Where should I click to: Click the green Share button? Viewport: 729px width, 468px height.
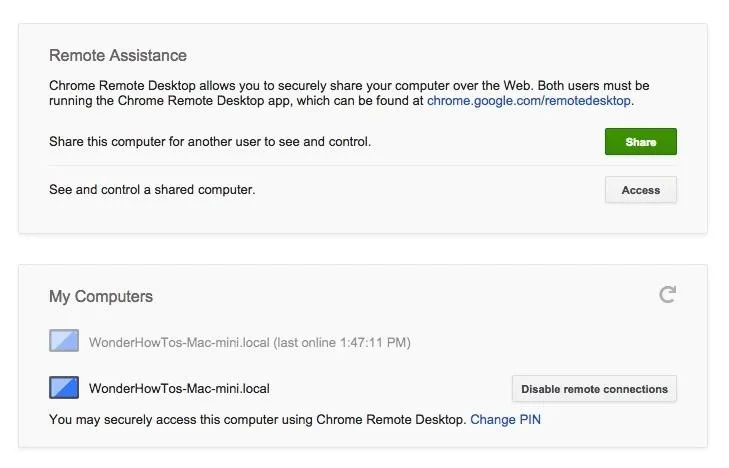pyautogui.click(x=640, y=142)
